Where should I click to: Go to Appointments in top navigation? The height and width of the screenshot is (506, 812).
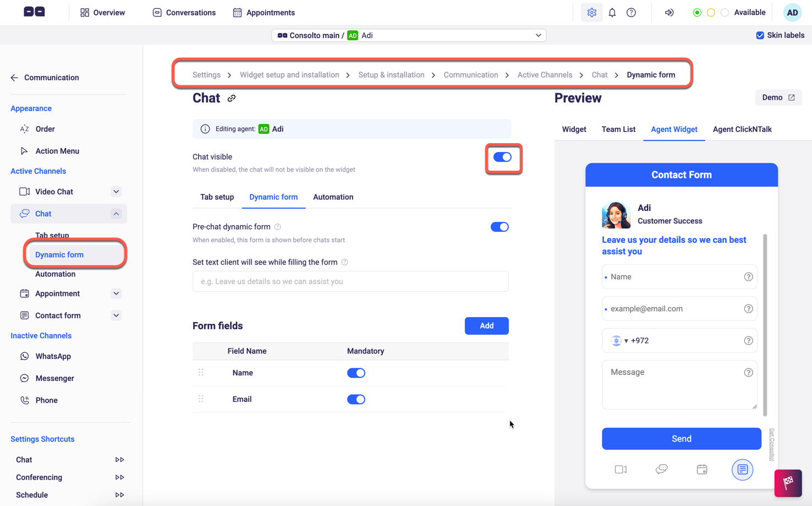coord(264,13)
